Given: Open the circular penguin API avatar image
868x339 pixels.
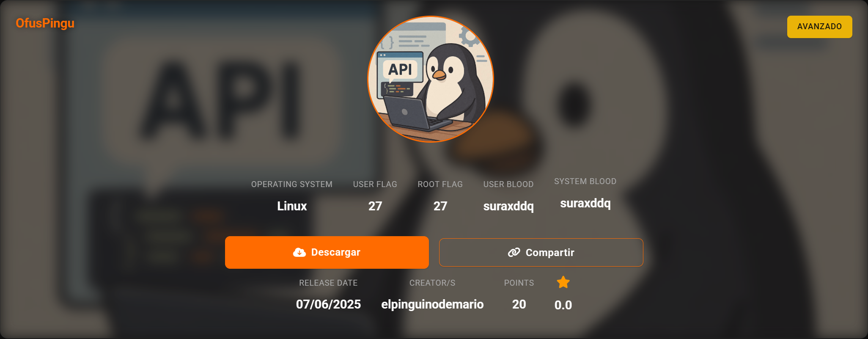Looking at the screenshot, I should pyautogui.click(x=431, y=79).
